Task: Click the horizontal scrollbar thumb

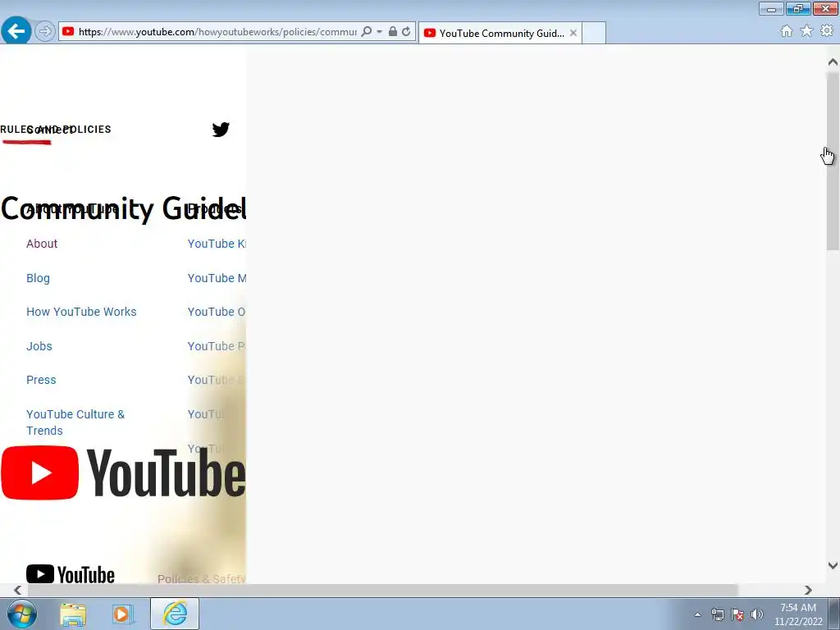Action: tap(383, 590)
